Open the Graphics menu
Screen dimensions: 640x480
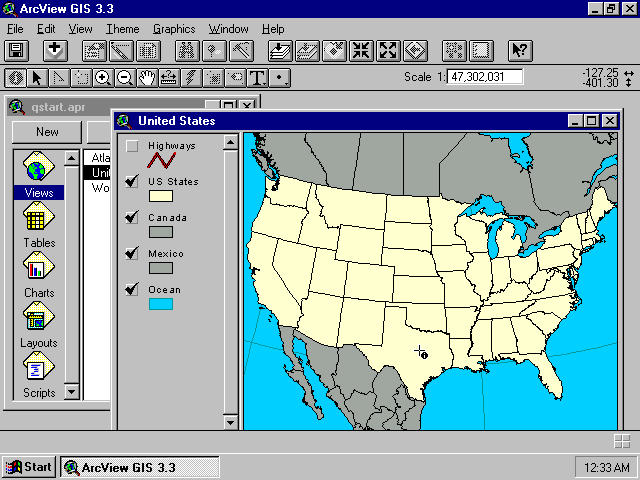(174, 29)
